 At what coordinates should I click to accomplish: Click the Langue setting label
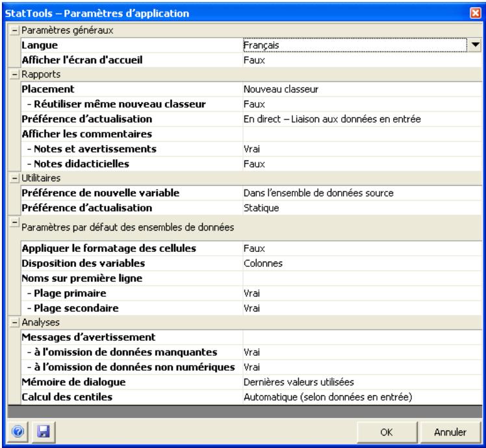pyautogui.click(x=40, y=45)
